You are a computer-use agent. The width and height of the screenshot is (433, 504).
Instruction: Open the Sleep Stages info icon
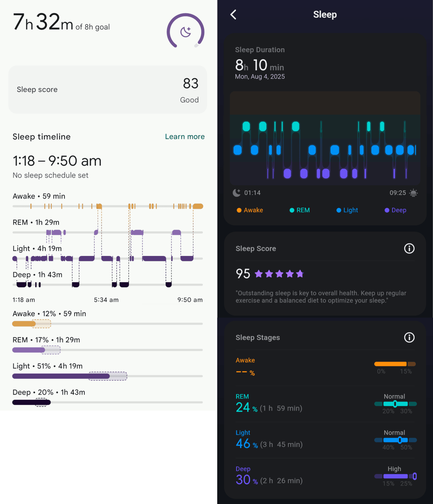click(409, 337)
